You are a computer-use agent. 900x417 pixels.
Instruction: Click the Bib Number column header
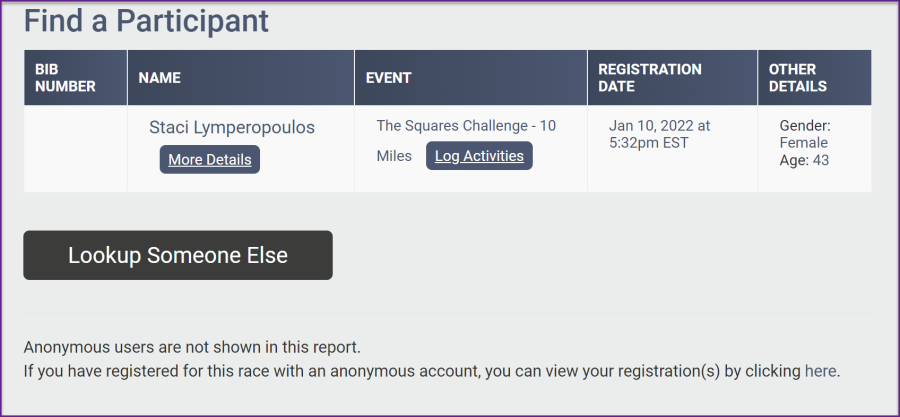[x=65, y=78]
